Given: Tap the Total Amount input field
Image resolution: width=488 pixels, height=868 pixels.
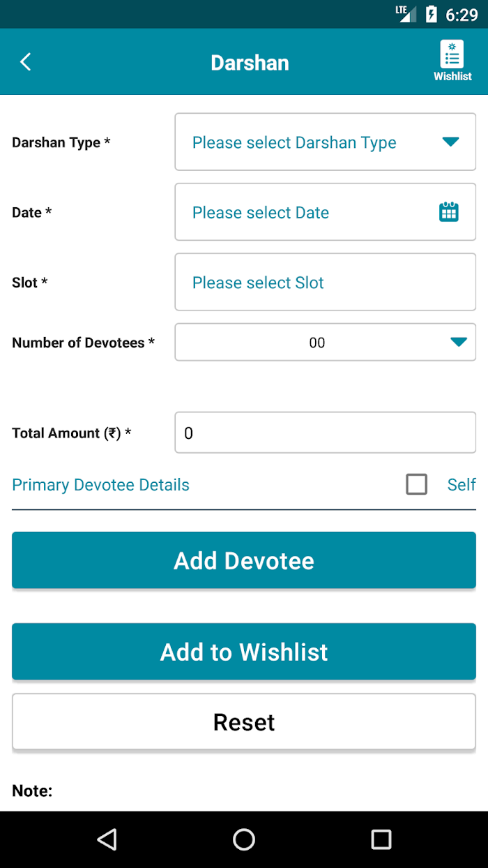Looking at the screenshot, I should tap(325, 433).
